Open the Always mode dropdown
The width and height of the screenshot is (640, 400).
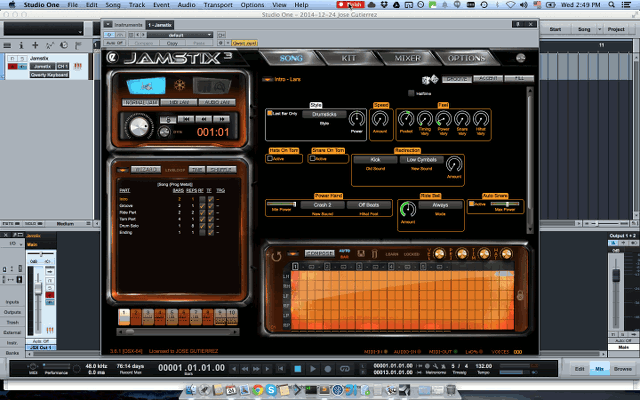click(x=440, y=205)
